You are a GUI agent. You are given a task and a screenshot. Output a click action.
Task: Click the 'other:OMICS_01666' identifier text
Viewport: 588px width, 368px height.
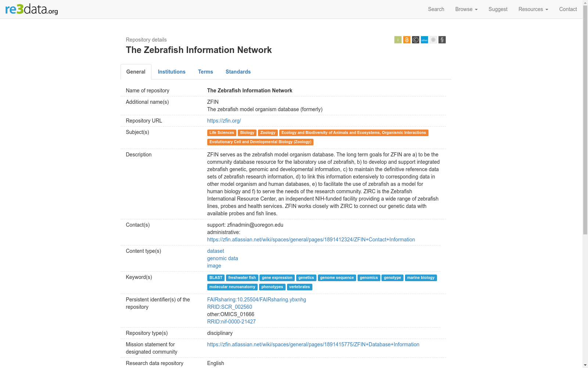pos(230,314)
